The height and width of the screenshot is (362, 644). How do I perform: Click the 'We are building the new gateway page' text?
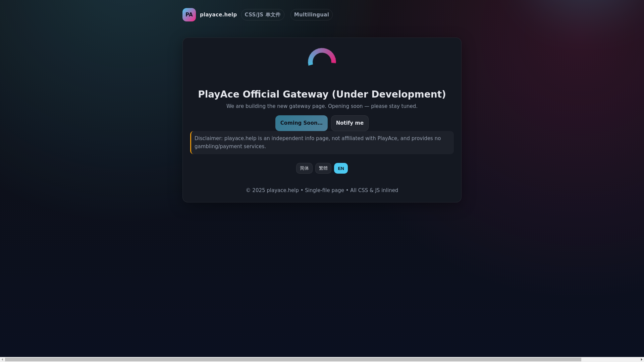(x=322, y=106)
